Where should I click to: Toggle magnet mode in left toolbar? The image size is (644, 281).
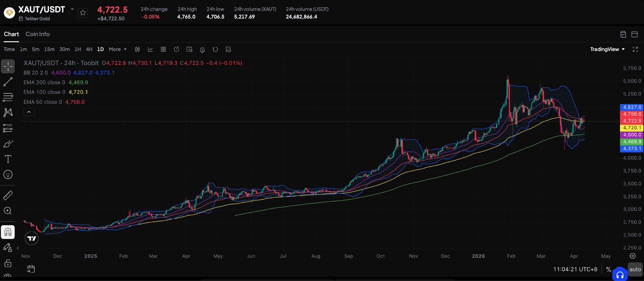point(8,232)
